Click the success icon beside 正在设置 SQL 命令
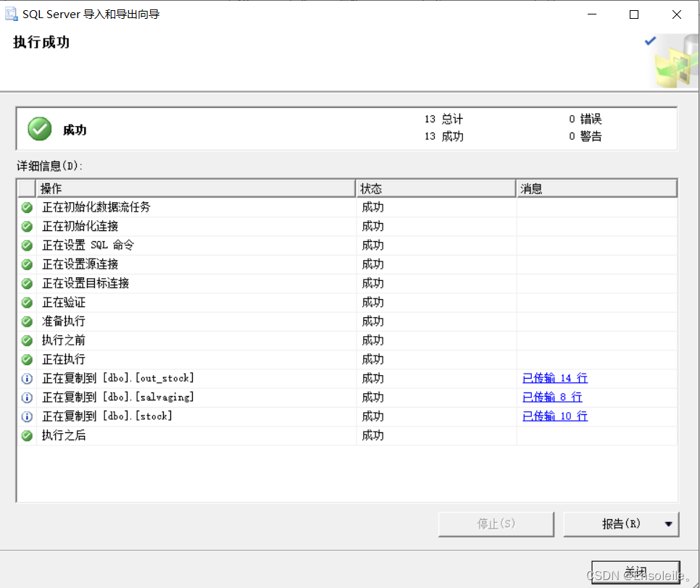The width and height of the screenshot is (700, 588). (27, 245)
